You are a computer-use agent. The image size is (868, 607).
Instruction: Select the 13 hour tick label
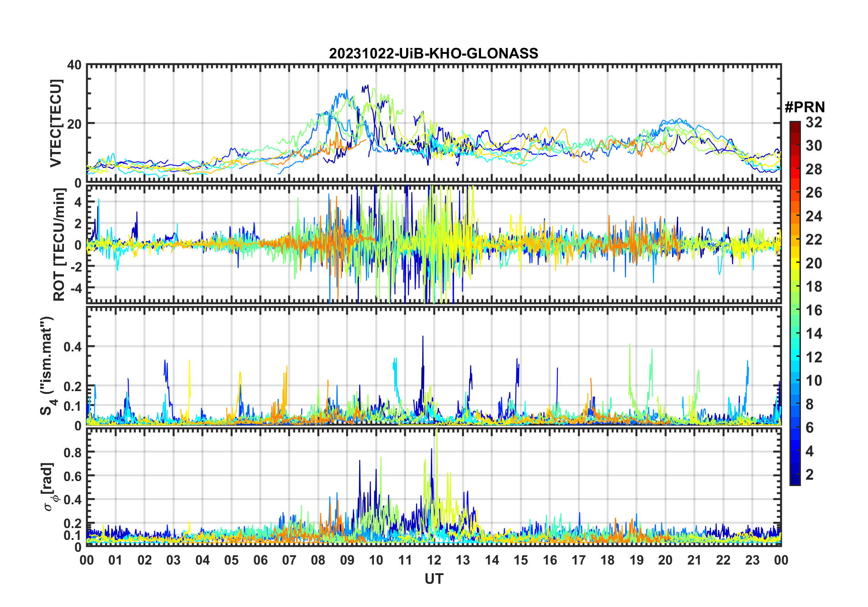(x=463, y=560)
